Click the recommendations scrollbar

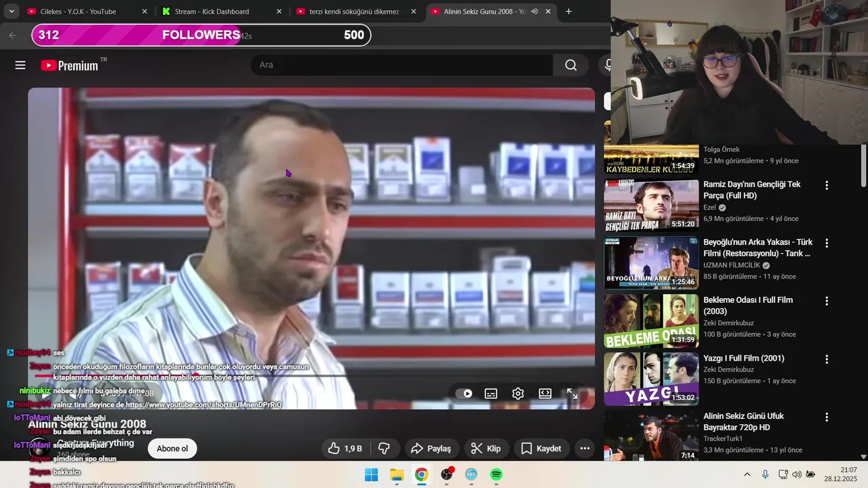[863, 165]
